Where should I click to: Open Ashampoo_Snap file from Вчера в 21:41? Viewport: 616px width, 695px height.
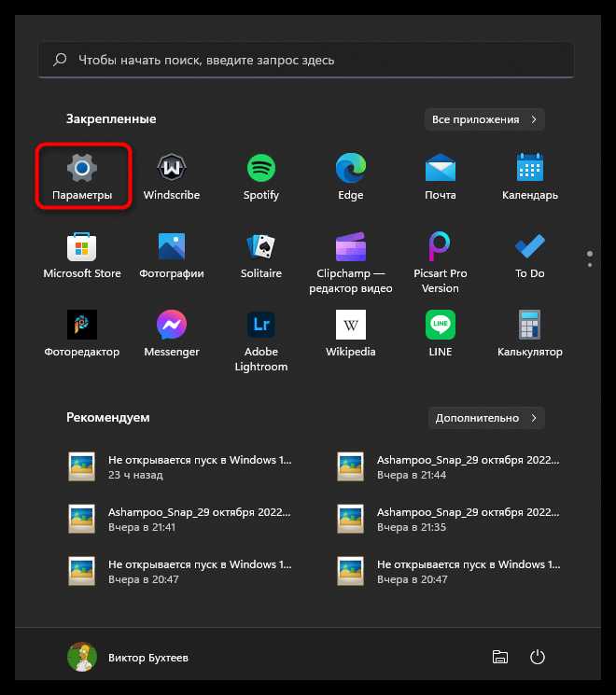180,519
